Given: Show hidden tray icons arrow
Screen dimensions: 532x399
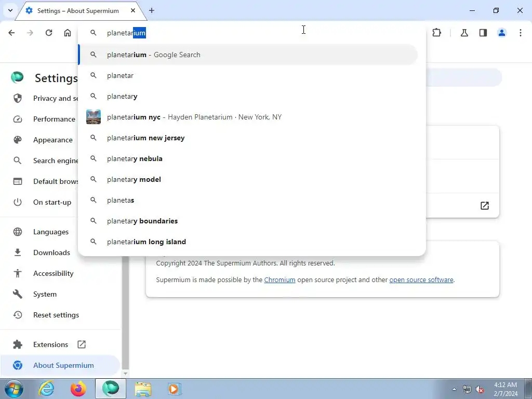Looking at the screenshot, I should 454,389.
